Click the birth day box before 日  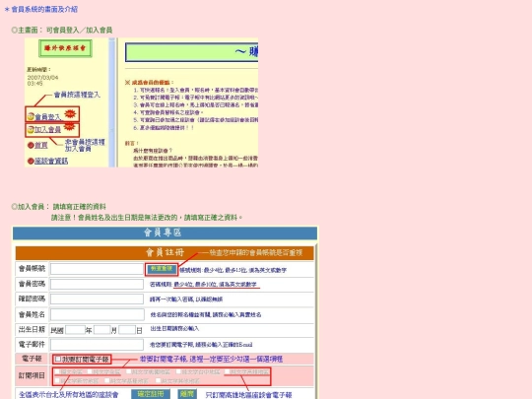click(x=127, y=330)
